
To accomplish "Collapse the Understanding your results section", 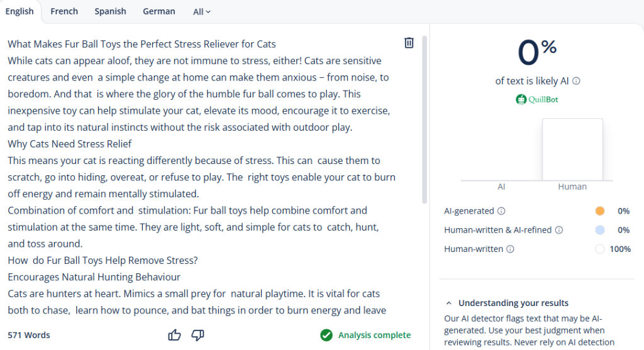I will (448, 303).
